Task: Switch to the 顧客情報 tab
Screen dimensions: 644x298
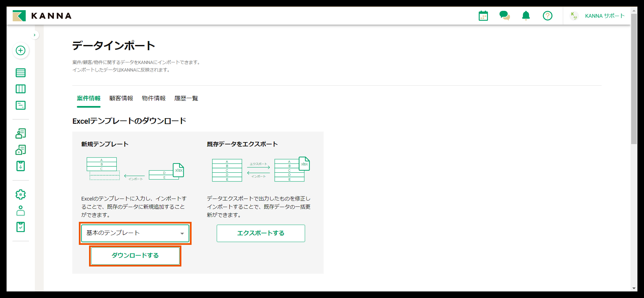Action: tap(121, 98)
